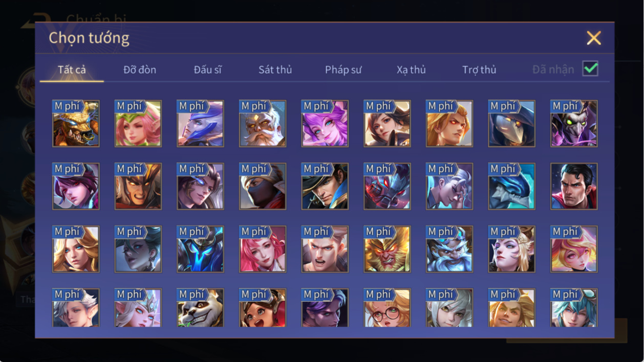View the Trợ thủ hero tab
Image resolution: width=644 pixels, height=362 pixels.
pos(479,70)
